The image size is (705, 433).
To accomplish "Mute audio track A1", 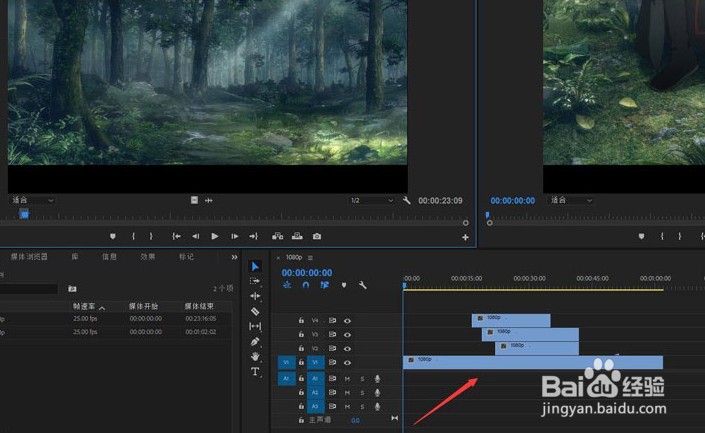I will [347, 379].
